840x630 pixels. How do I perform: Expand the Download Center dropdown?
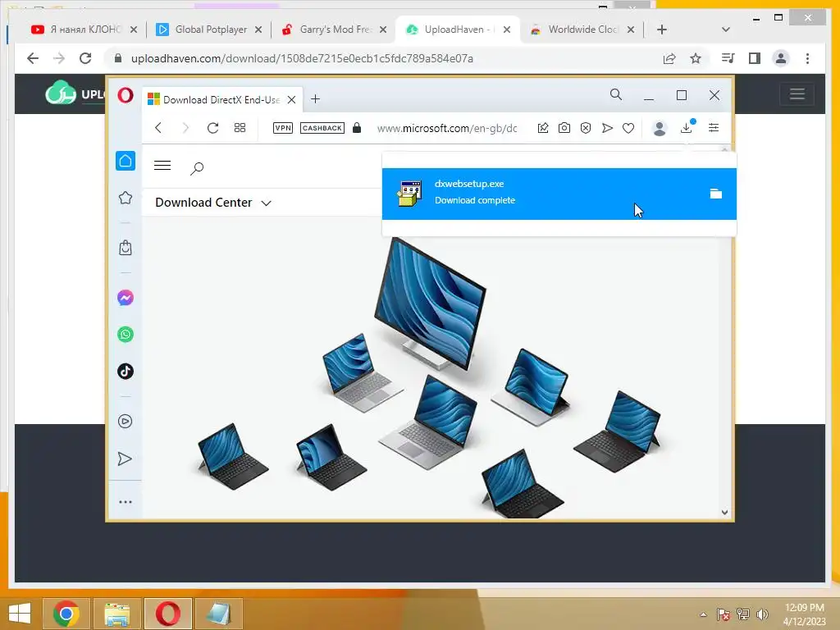point(213,203)
